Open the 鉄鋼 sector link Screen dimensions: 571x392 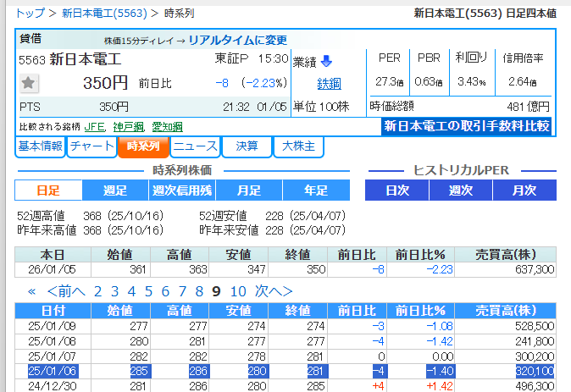click(x=329, y=83)
